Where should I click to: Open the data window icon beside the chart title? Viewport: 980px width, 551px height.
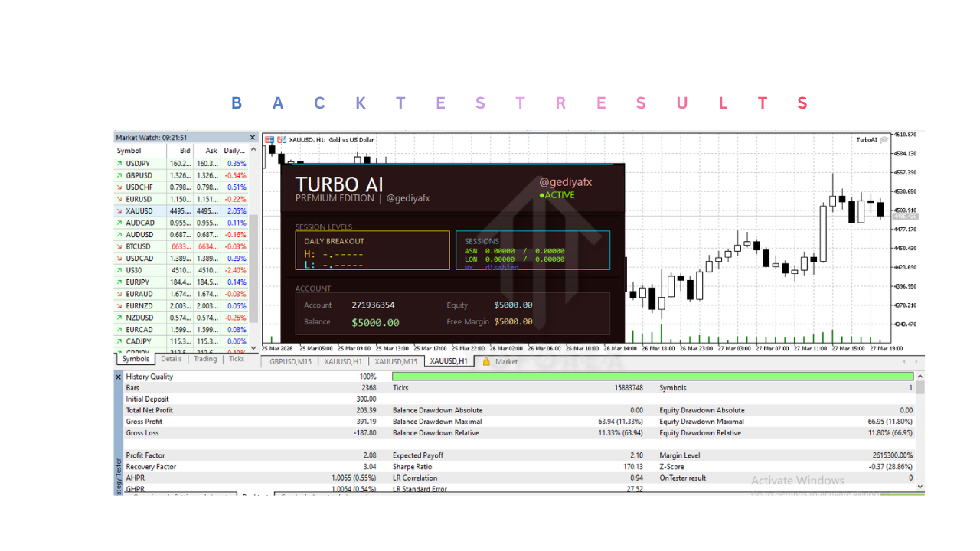click(269, 139)
